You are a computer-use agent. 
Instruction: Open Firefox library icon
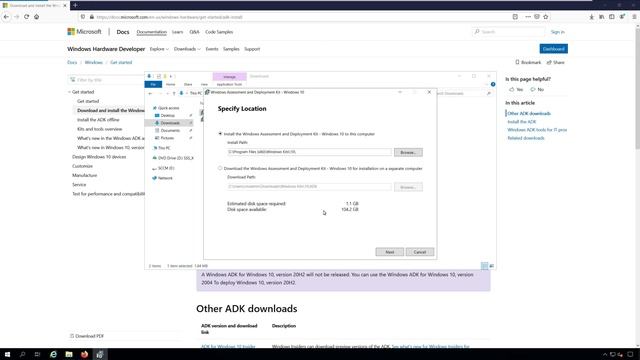(602, 17)
